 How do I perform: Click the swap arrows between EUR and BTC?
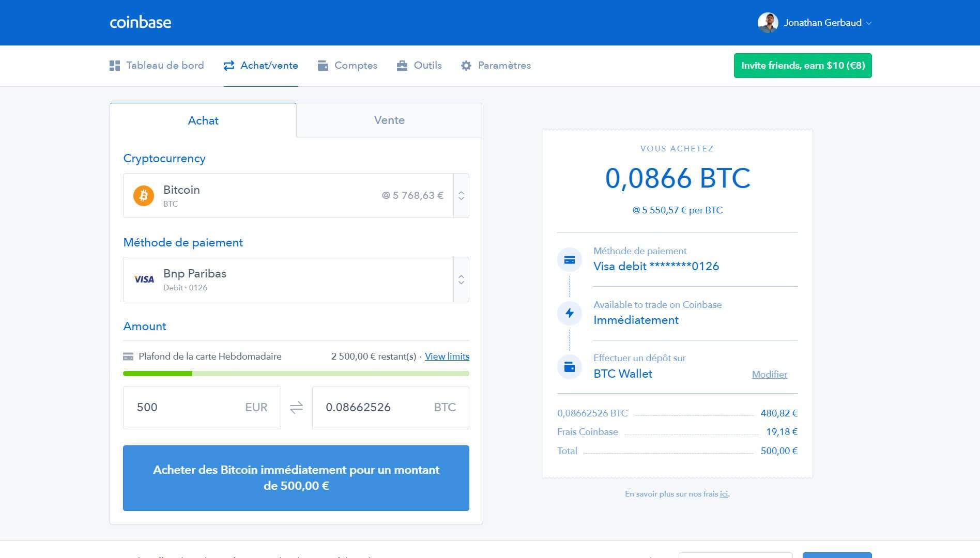pos(296,408)
